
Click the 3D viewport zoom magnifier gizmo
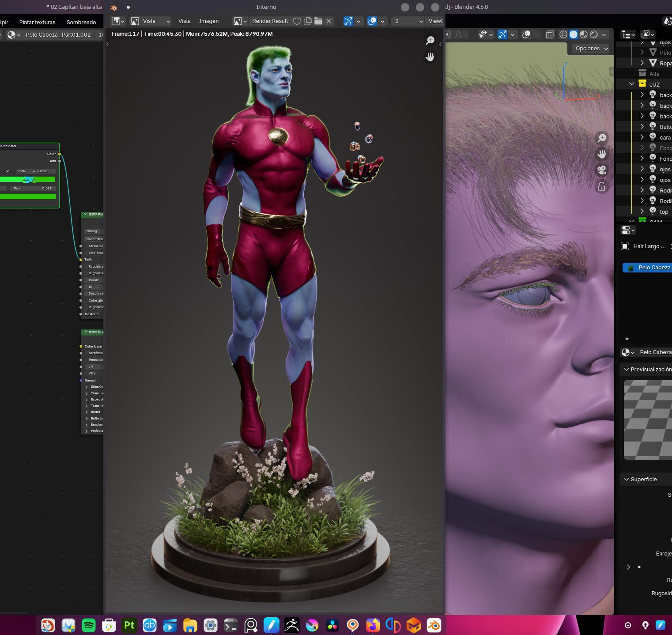(602, 138)
